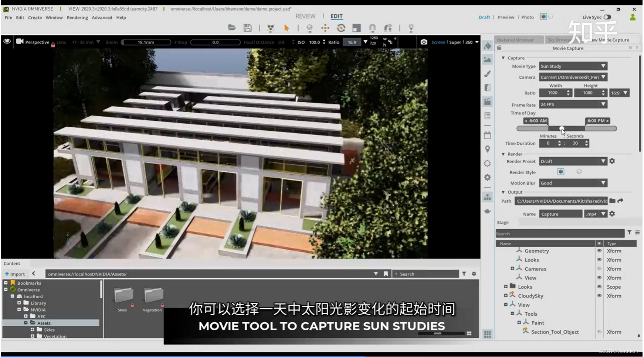This screenshot has height=357, width=644.
Task: Click the Import button
Action: click(x=15, y=274)
